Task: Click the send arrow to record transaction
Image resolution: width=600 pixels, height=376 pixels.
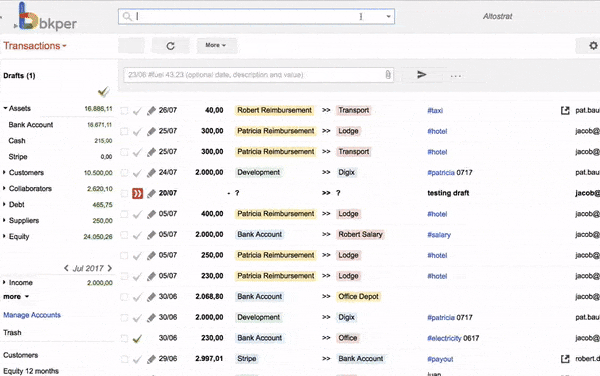Action: point(422,75)
